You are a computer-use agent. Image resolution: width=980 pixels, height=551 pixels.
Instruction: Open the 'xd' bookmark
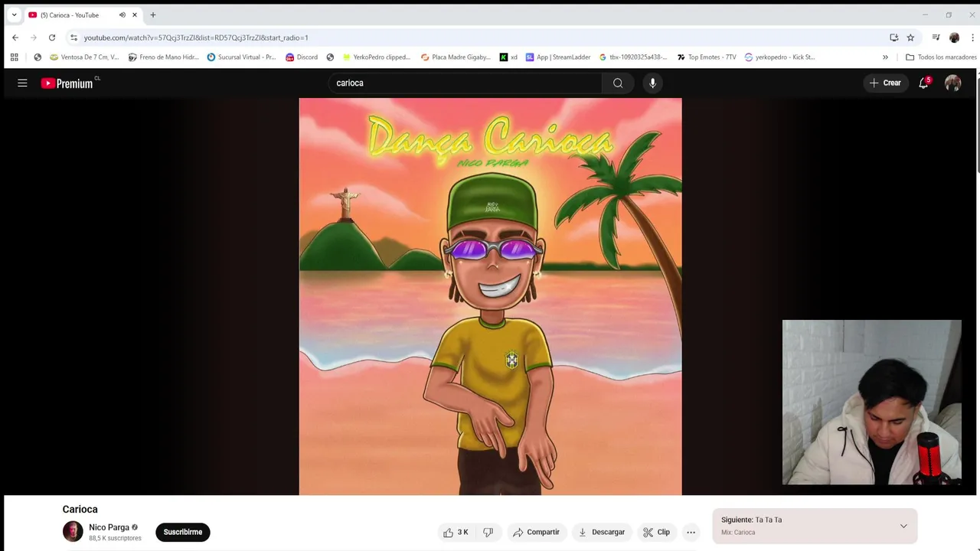[508, 57]
